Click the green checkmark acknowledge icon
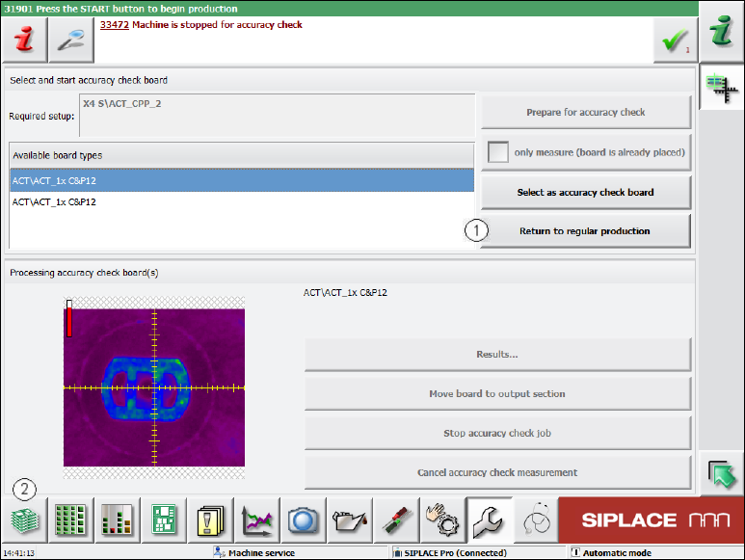This screenshot has height=560, width=745. pyautogui.click(x=673, y=40)
